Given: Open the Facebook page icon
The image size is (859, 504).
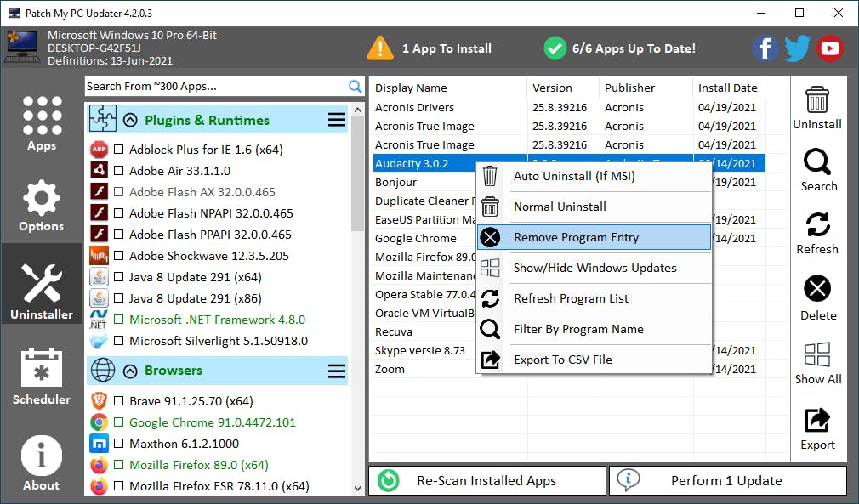Looking at the screenshot, I should [x=765, y=48].
